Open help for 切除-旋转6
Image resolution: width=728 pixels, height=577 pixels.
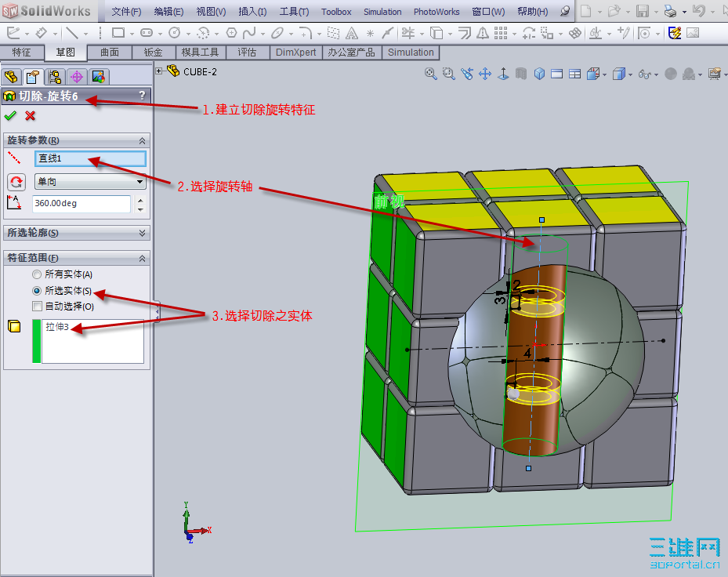coord(142,96)
